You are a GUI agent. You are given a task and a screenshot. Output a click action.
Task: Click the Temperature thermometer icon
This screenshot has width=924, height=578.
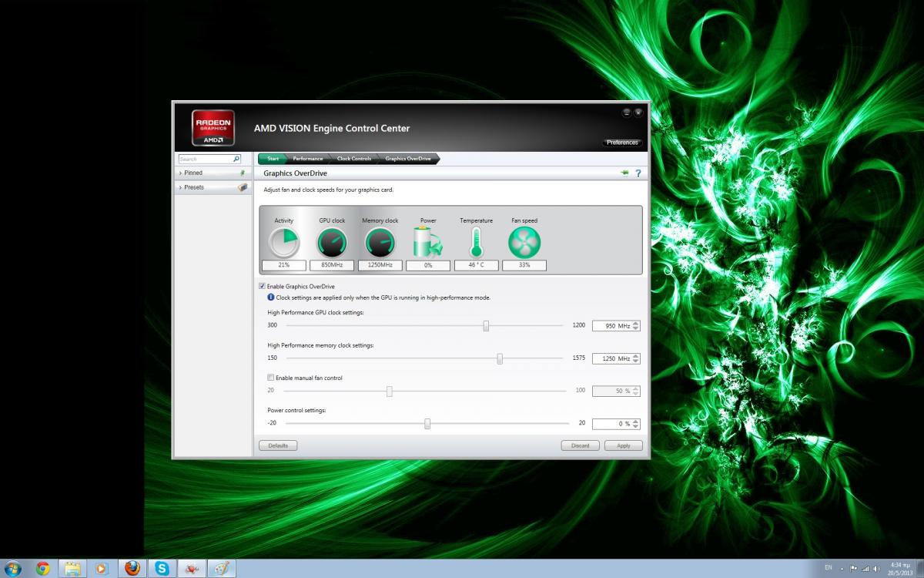tap(476, 243)
